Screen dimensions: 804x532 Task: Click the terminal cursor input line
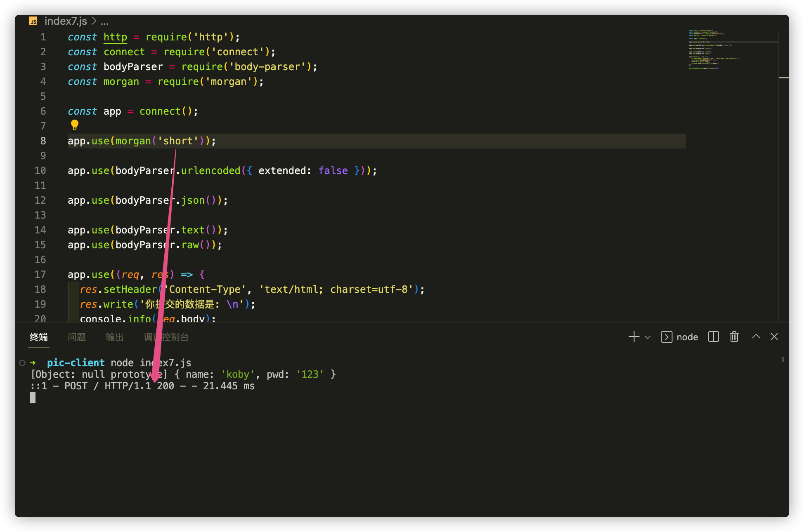[33, 398]
